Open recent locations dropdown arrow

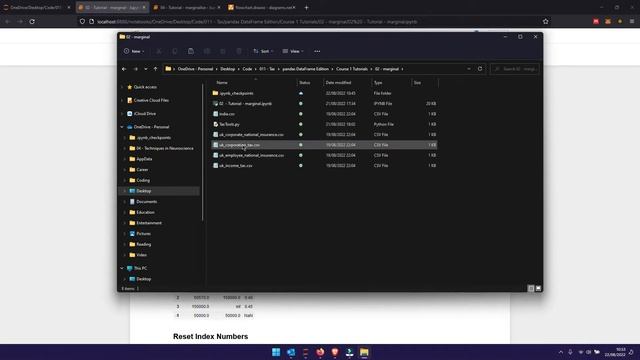(146, 69)
